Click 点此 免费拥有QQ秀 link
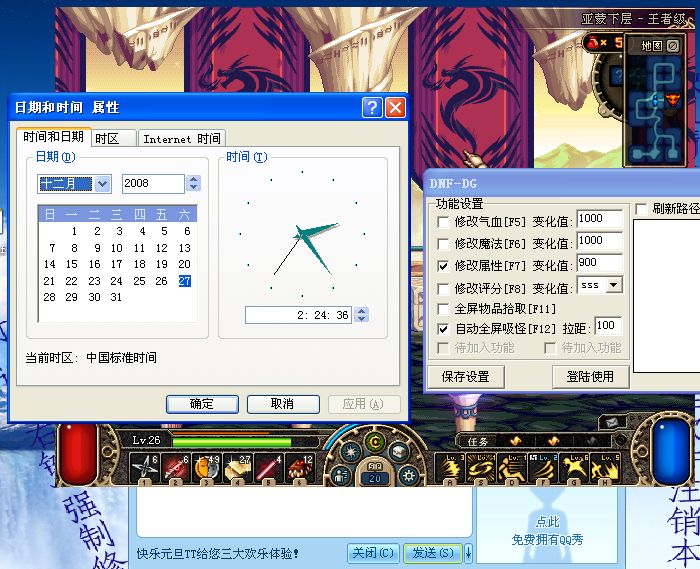Viewport: 700px width, 569px height. 547,531
